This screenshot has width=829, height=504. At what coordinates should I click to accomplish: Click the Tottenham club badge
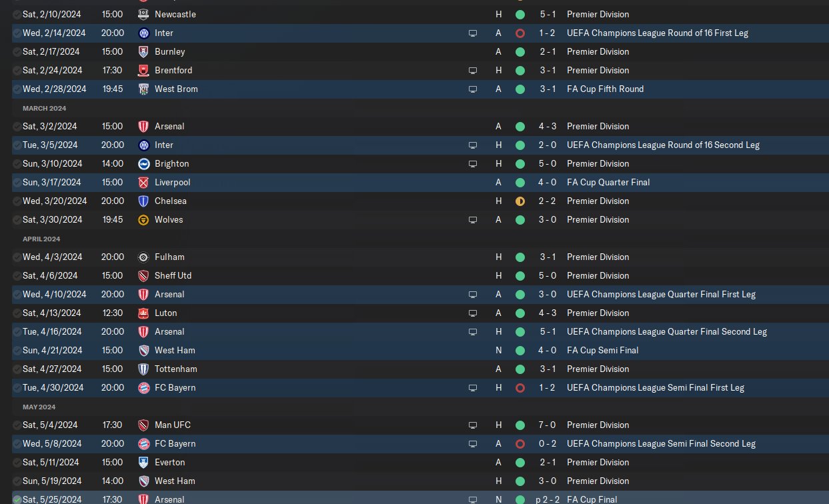point(143,369)
